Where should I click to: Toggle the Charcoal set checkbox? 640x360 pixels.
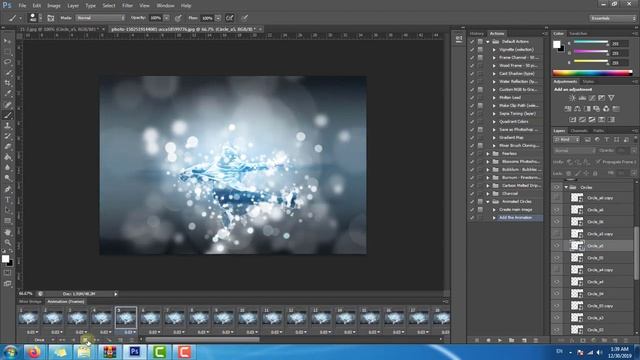click(x=472, y=193)
